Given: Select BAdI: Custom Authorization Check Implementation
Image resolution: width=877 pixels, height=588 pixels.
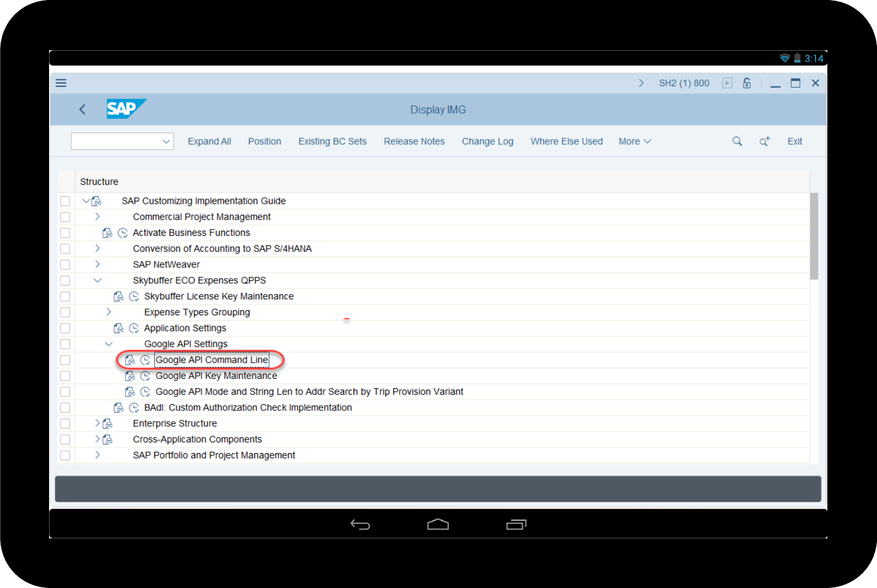Looking at the screenshot, I should tap(248, 408).
